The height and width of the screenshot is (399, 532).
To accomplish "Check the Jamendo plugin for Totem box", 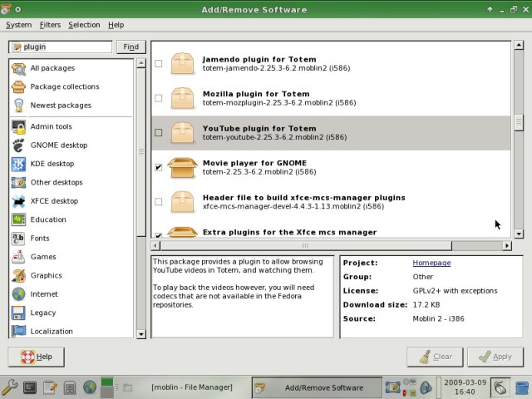I will [x=159, y=63].
